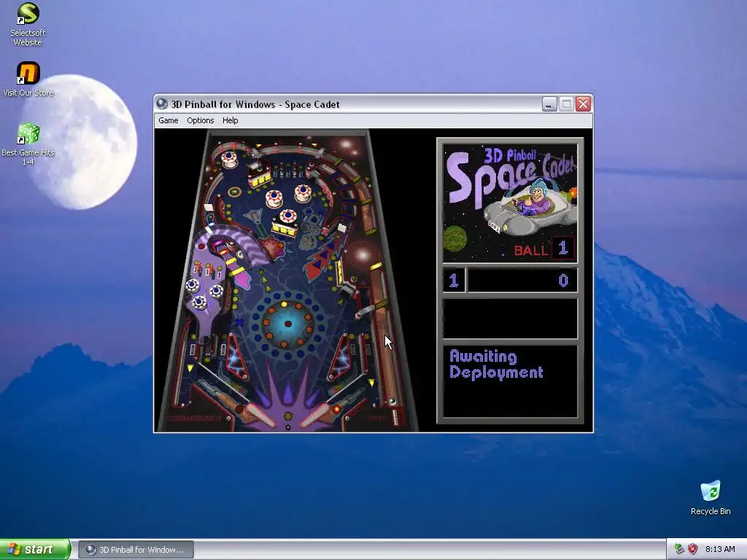Open the Game menu
747x560 pixels.
click(169, 120)
